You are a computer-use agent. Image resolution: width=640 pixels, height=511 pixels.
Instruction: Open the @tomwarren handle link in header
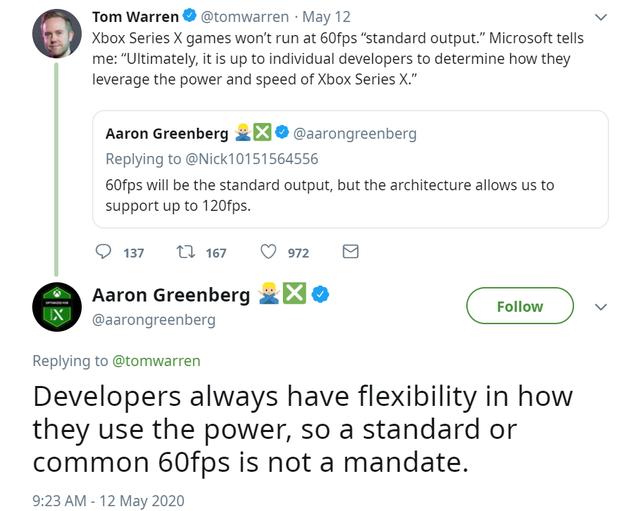click(243, 17)
